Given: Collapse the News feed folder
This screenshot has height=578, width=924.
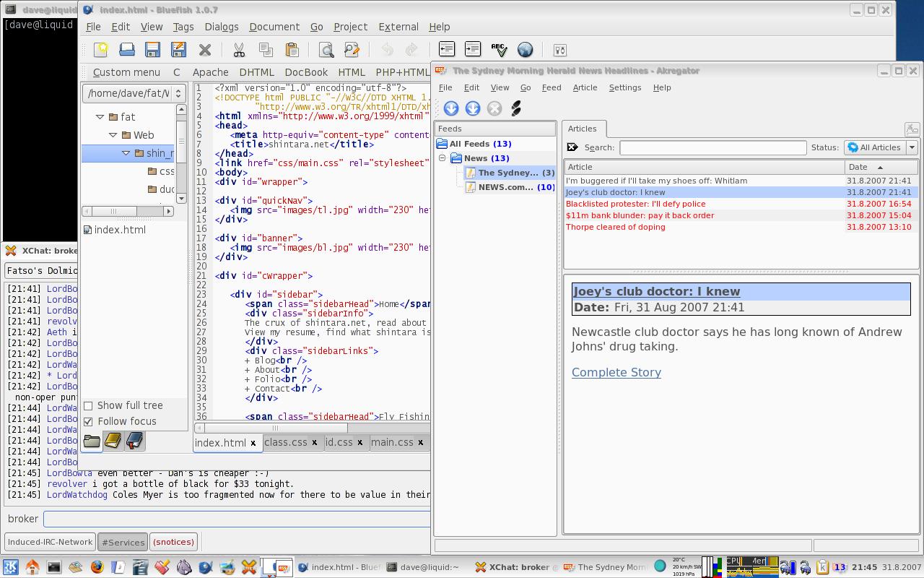Looking at the screenshot, I should pos(442,158).
